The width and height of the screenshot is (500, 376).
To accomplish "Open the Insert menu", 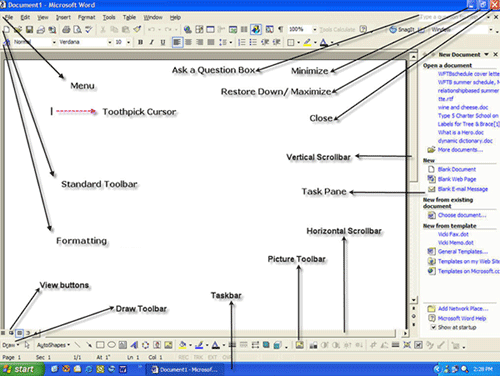I will [x=63, y=17].
